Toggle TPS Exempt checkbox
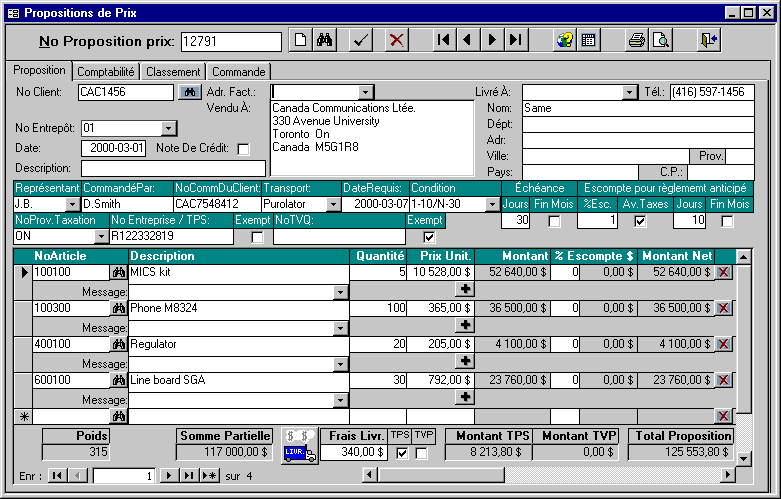Viewport: 781px width, 499px height. coord(257,237)
